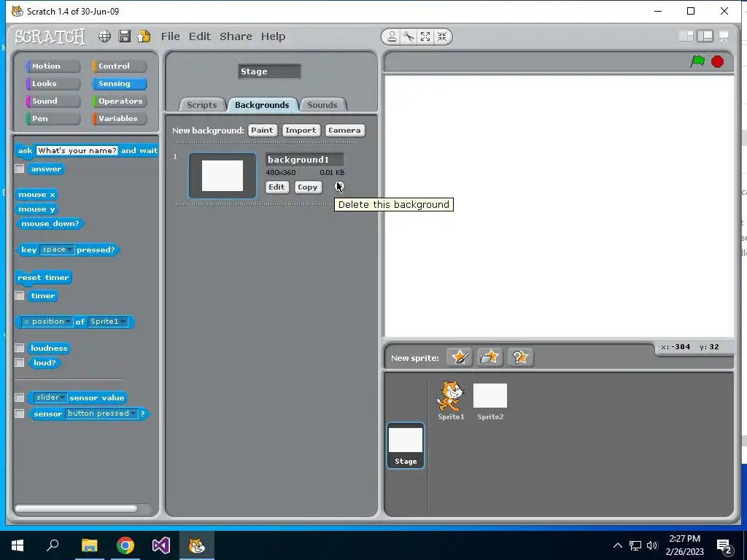Toggle the slider sensor value checkbox
Viewport: 747px width, 560px height.
click(20, 397)
